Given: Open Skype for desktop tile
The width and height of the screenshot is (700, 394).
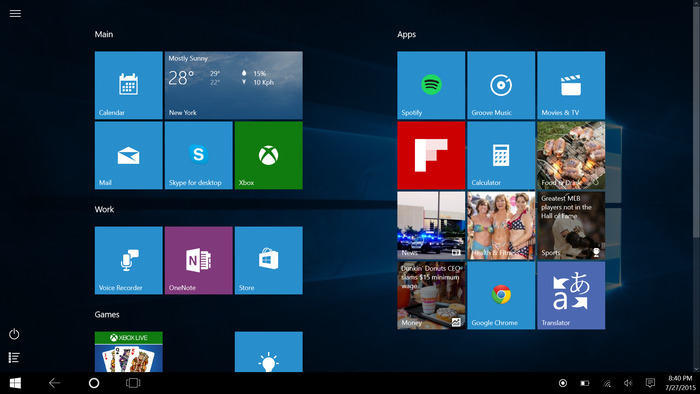Looking at the screenshot, I should pyautogui.click(x=198, y=155).
